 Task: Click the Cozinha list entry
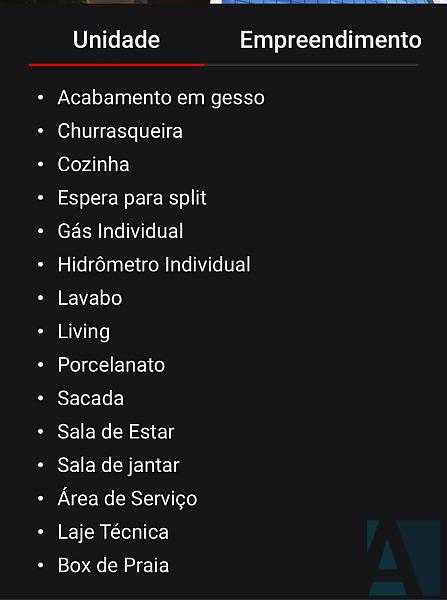point(93,165)
